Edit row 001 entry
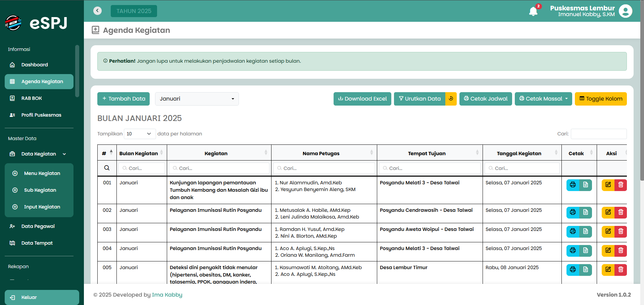Screen dimensions: 644x305 [x=608, y=185]
